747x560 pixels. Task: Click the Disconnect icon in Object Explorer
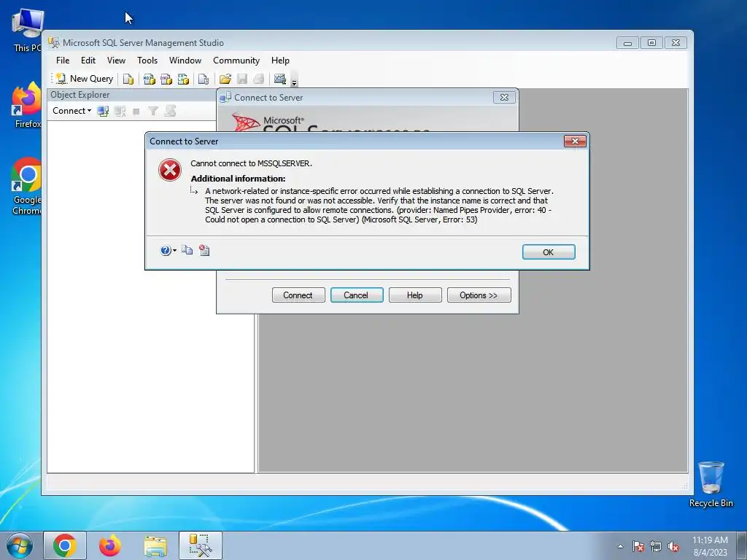[x=120, y=111]
